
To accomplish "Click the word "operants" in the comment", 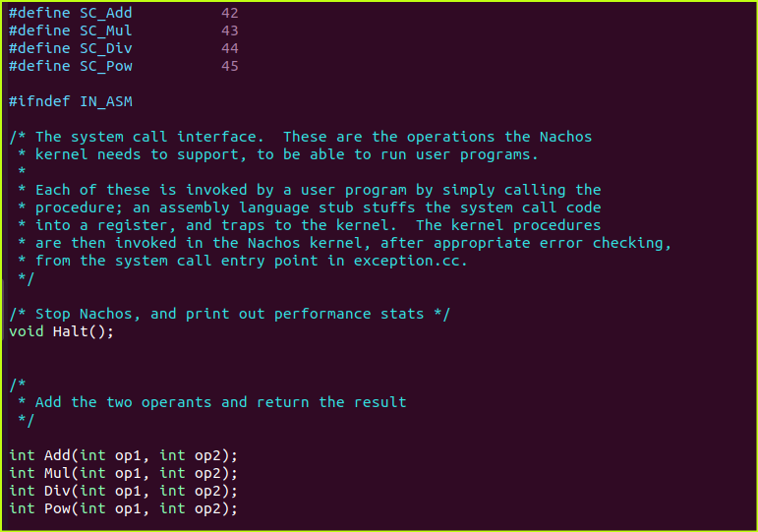I will tap(177, 402).
